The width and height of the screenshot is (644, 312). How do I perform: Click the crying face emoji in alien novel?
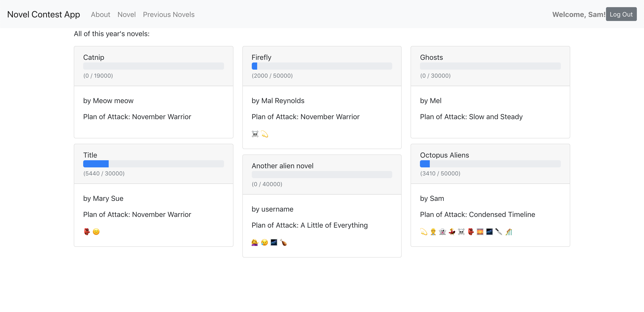(264, 242)
